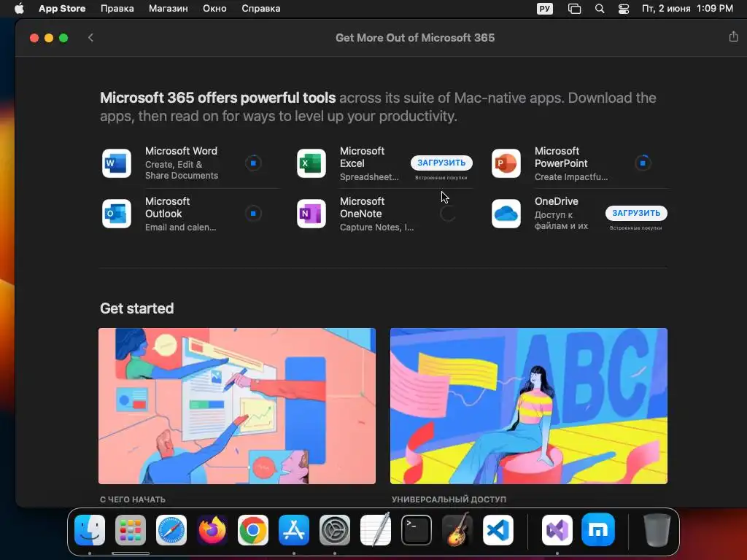Switch input source with РУ indicator
The width and height of the screenshot is (747, 560).
544,9
